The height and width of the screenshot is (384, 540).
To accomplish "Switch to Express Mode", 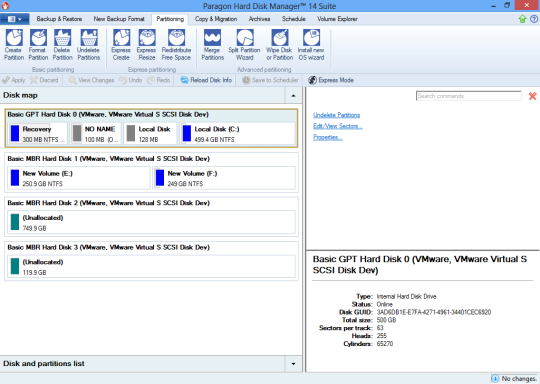I will [331, 80].
